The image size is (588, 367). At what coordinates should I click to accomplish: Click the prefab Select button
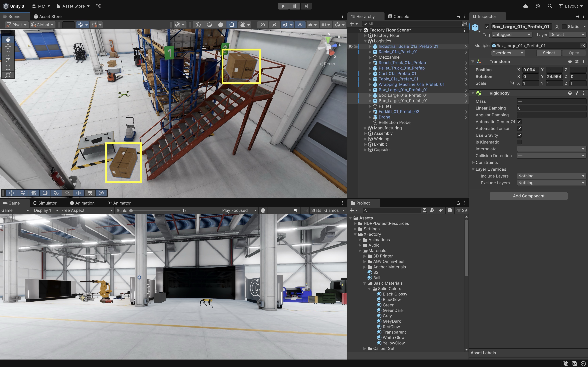click(x=549, y=53)
